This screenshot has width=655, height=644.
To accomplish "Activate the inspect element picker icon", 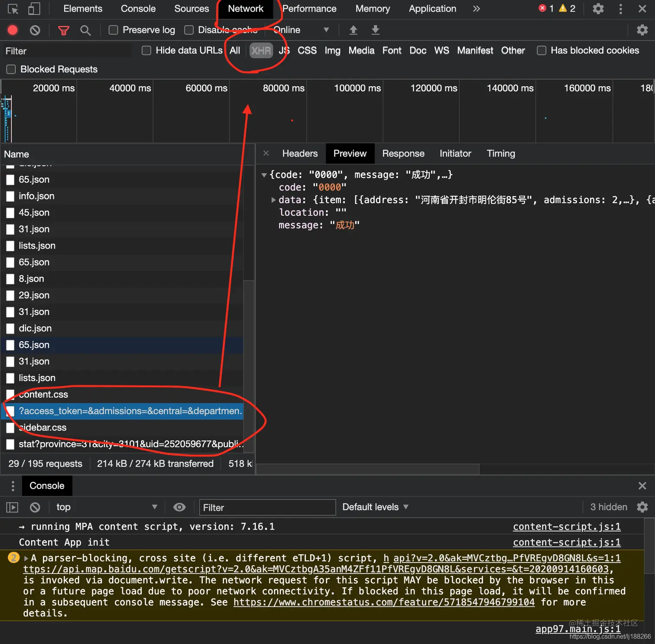I will pos(13,9).
